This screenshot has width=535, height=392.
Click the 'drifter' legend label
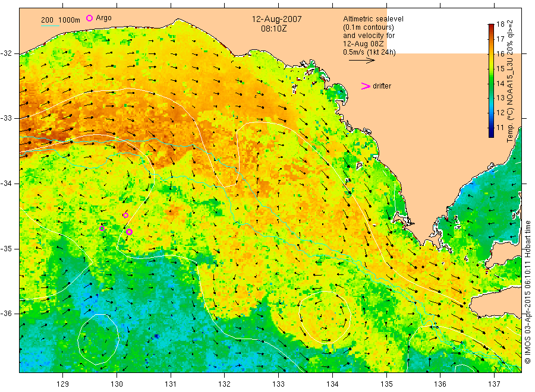pos(382,86)
